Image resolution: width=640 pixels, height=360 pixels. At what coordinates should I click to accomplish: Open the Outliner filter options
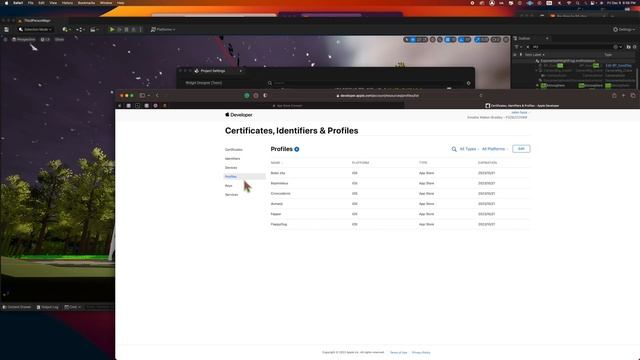518,47
